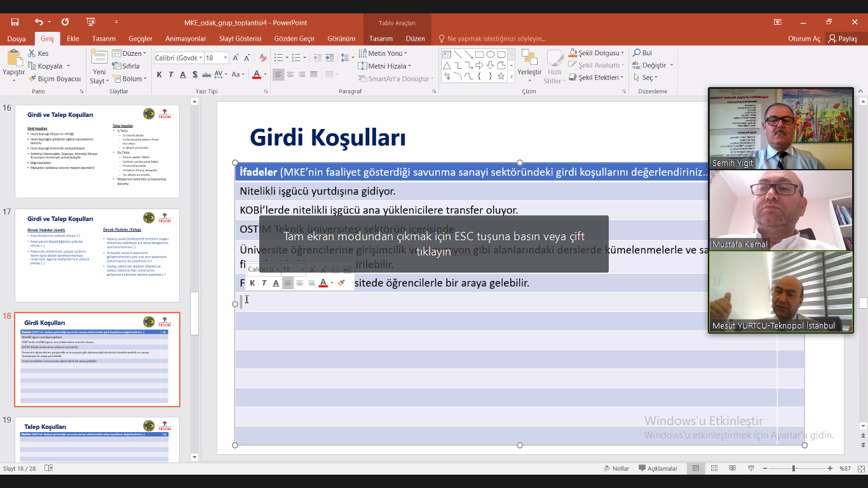Toggle text shadow S in the ribbon
This screenshot has width=868, height=488.
tap(194, 75)
